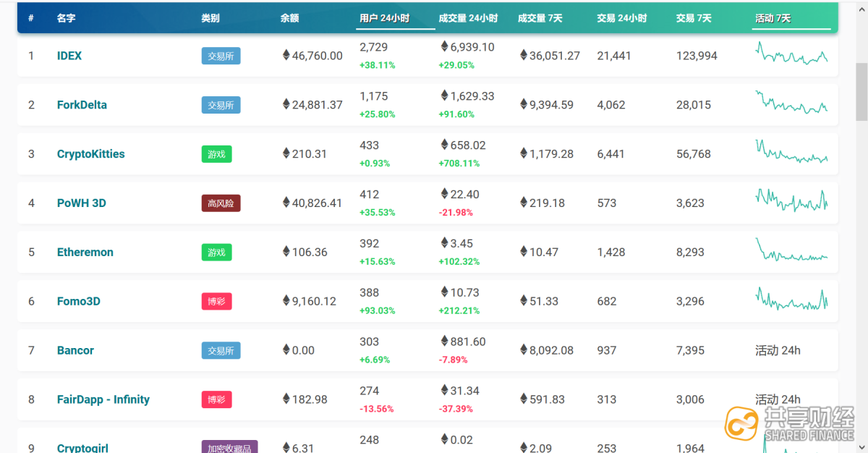The width and height of the screenshot is (868, 453).
Task: Open the IDEX dapp link
Action: coord(69,56)
